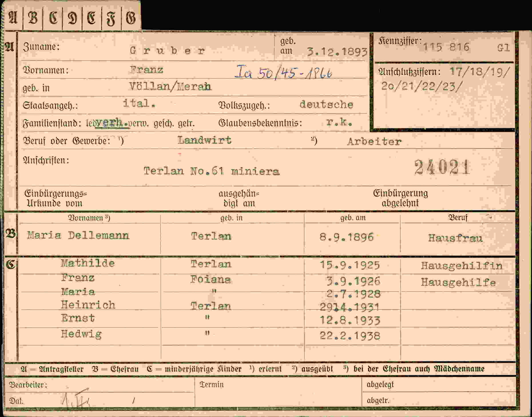Click the Kennziffer number '115 816'
Image resolution: width=532 pixels, height=417 pixels.
[446, 47]
